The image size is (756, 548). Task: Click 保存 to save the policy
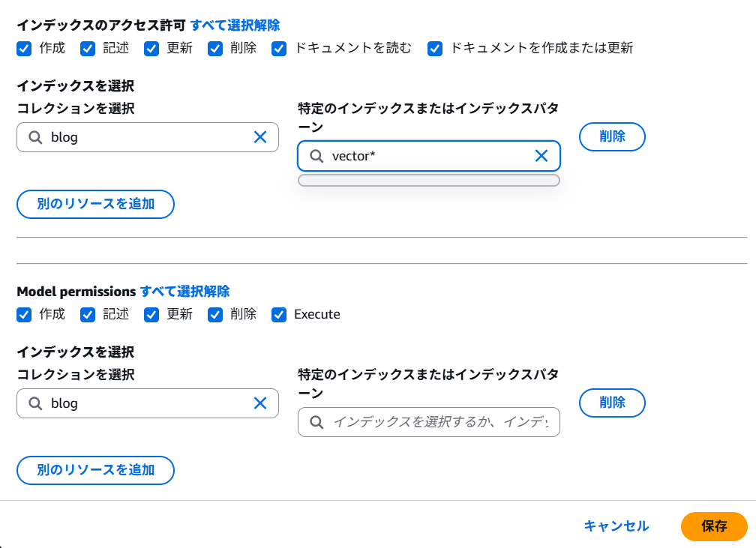click(714, 526)
